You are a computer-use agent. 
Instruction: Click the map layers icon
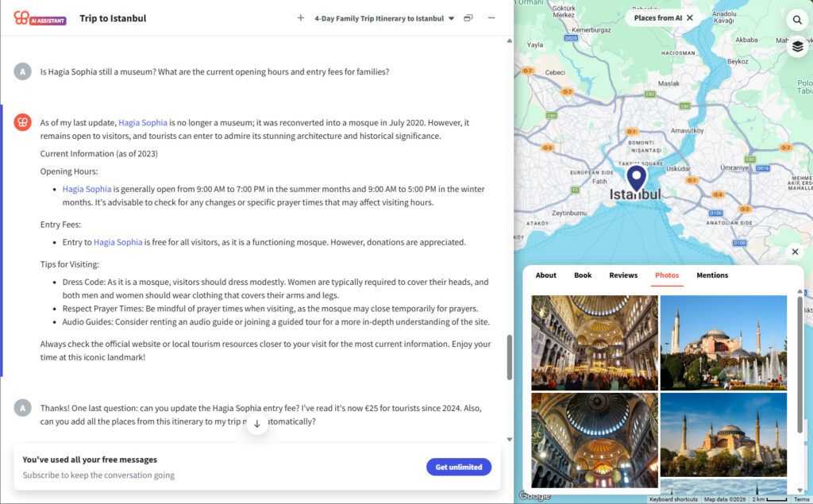point(797,46)
